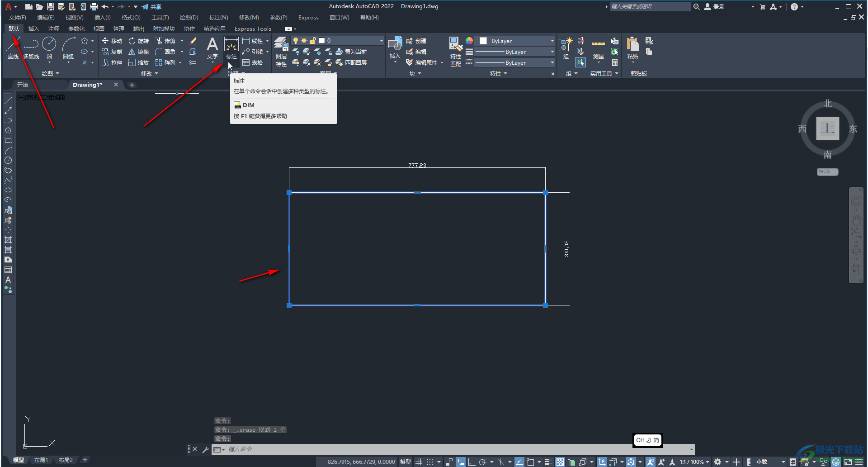
Task: Click the Paste (粘贴) button
Action: coord(633,49)
